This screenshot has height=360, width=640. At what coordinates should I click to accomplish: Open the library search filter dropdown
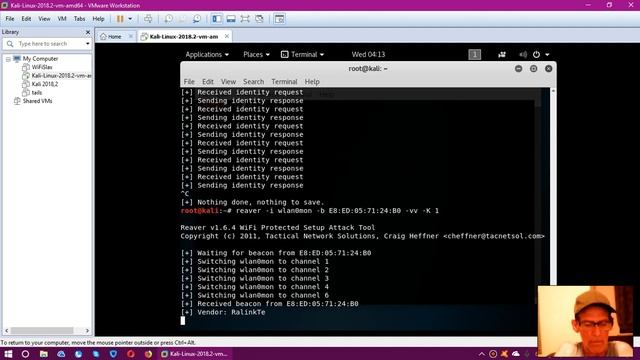point(88,44)
